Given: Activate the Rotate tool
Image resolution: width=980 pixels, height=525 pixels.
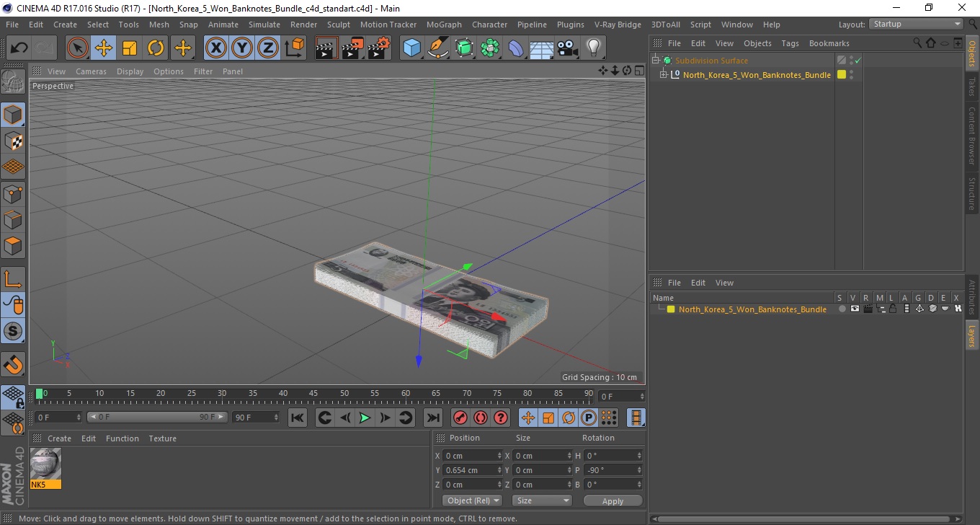Looking at the screenshot, I should [156, 48].
